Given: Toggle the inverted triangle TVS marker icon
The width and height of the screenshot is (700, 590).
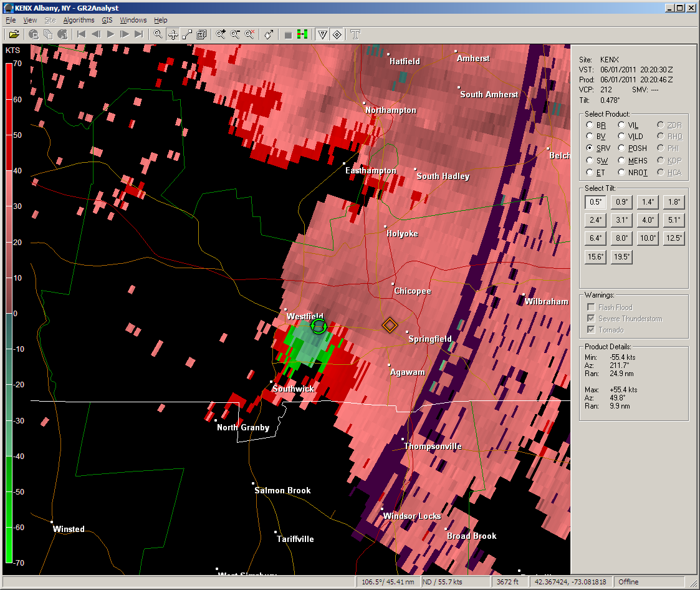Looking at the screenshot, I should (322, 34).
